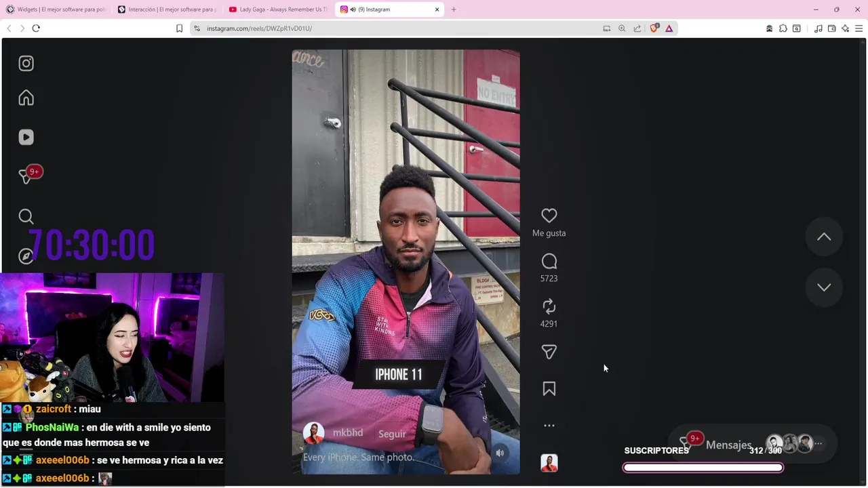Share the reel with paper plane icon
Image resolution: width=868 pixels, height=488 pixels.
point(549,352)
